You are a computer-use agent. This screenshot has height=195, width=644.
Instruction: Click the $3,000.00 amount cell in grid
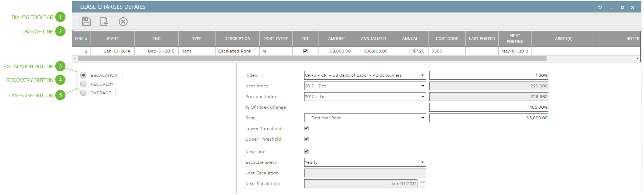pos(337,51)
